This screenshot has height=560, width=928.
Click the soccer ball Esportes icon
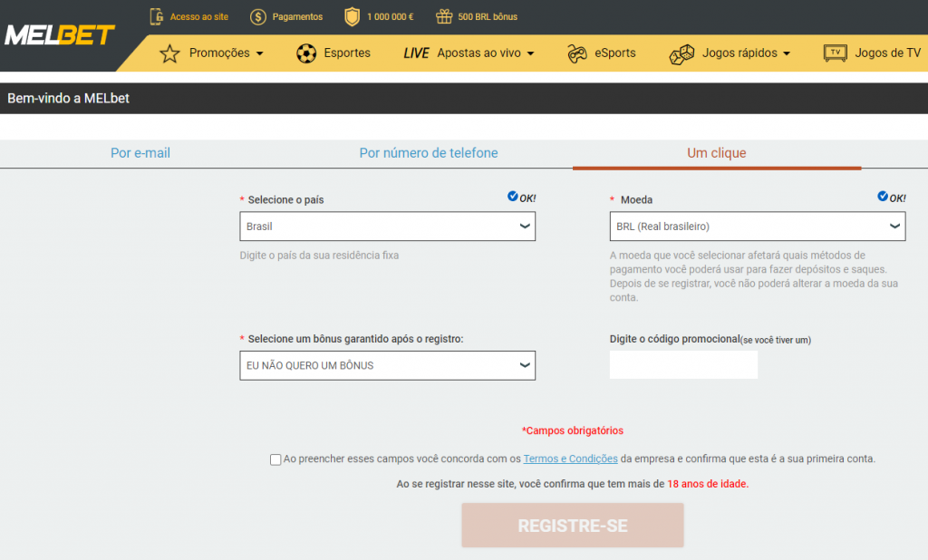tap(306, 53)
